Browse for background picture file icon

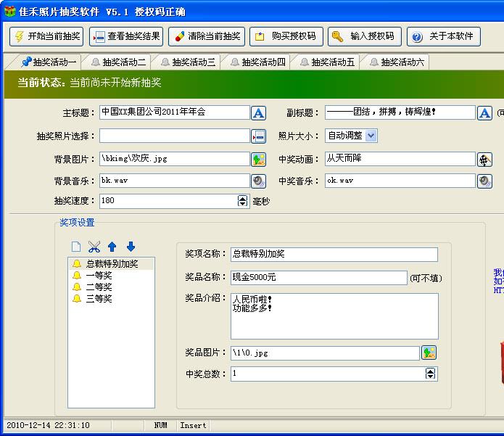259,159
